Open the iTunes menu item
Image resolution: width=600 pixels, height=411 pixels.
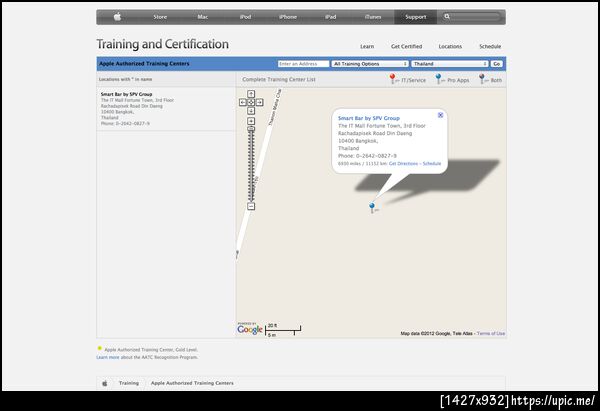373,17
